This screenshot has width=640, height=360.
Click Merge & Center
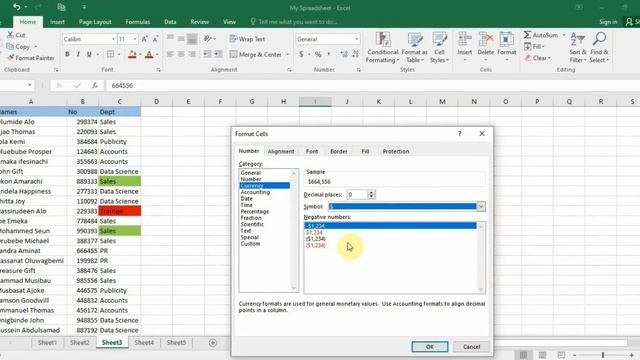click(256, 54)
